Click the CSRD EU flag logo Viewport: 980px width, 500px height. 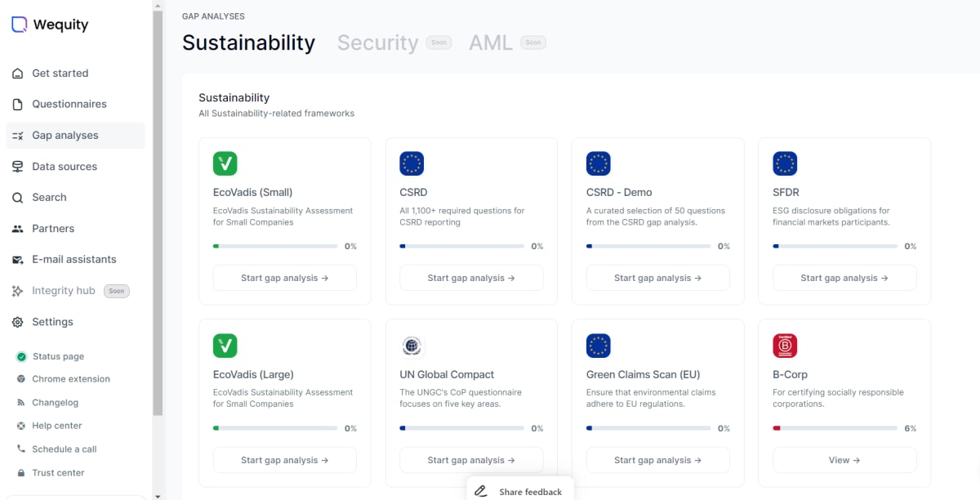click(x=412, y=163)
